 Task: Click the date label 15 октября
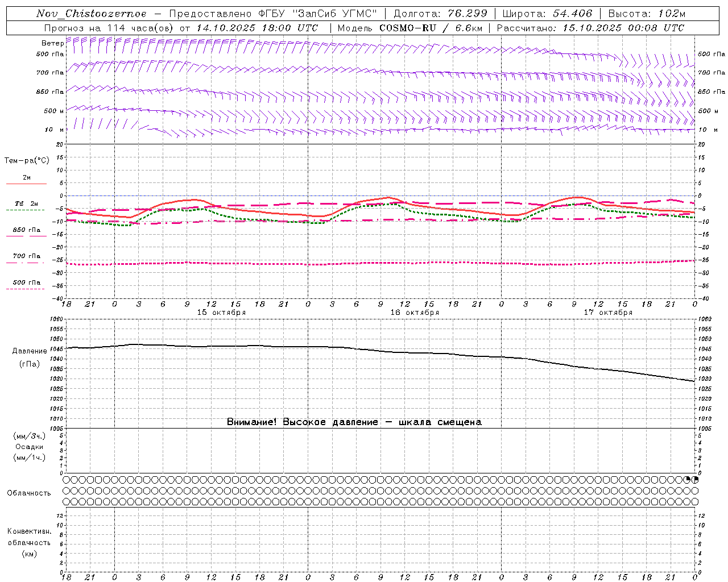(x=221, y=313)
